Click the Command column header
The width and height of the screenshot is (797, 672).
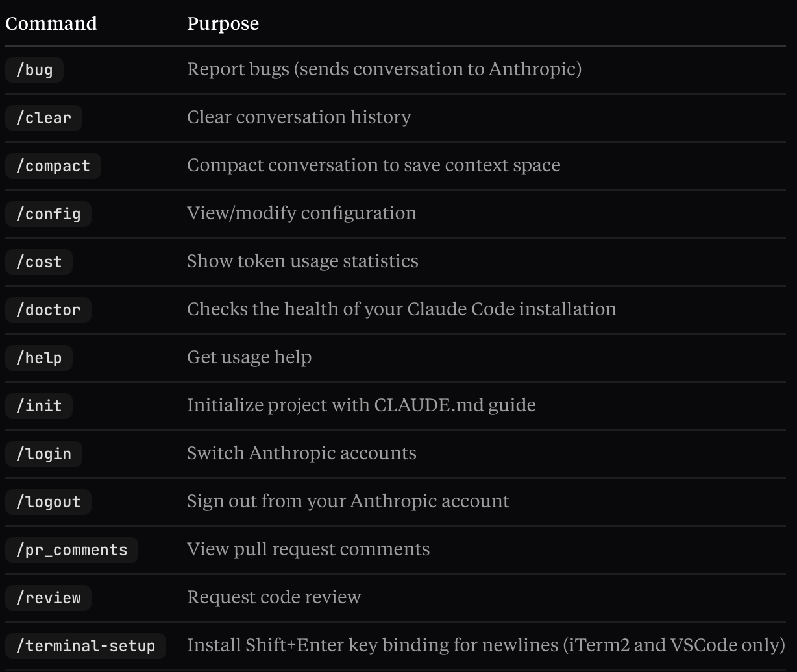click(51, 23)
